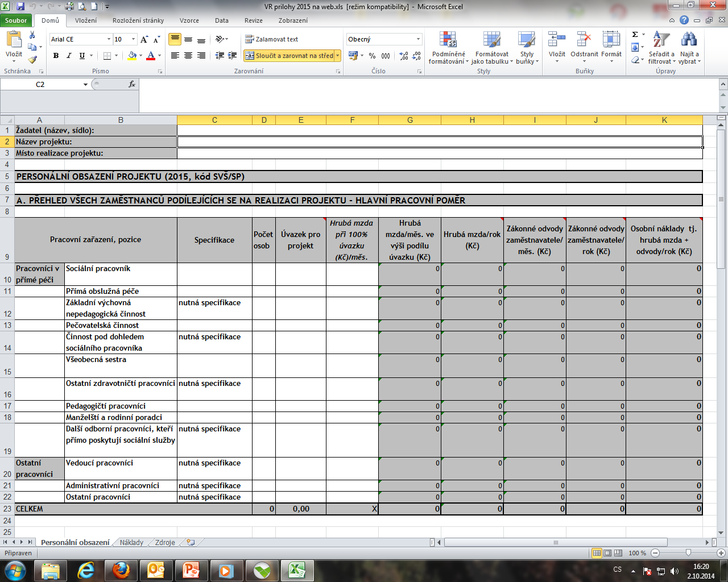The width and height of the screenshot is (728, 582).
Task: Open Najít a vybrat menu
Action: point(689,48)
